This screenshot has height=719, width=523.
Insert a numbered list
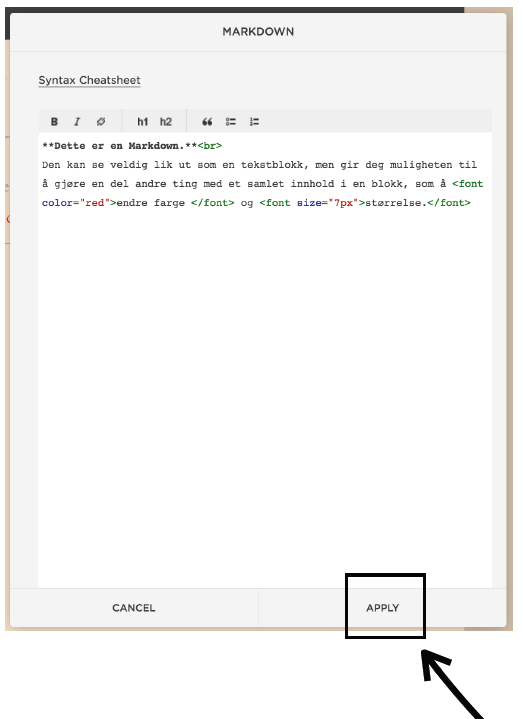[254, 122]
